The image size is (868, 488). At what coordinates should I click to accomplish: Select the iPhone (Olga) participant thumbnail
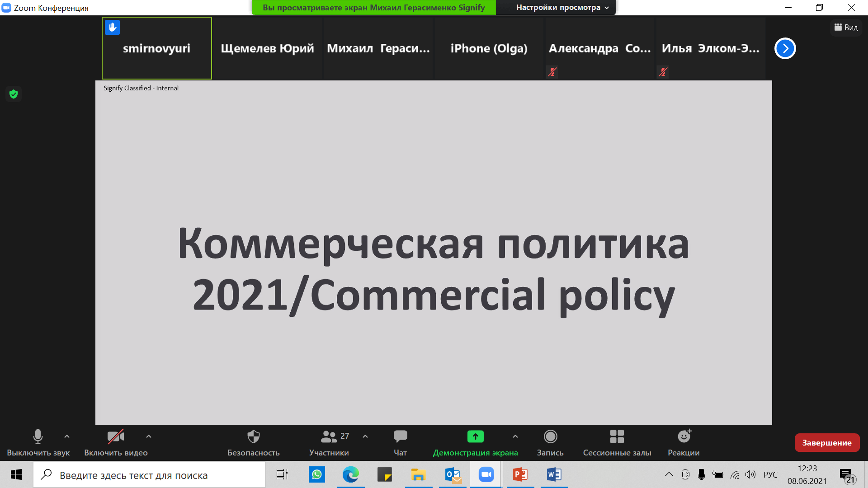point(489,48)
